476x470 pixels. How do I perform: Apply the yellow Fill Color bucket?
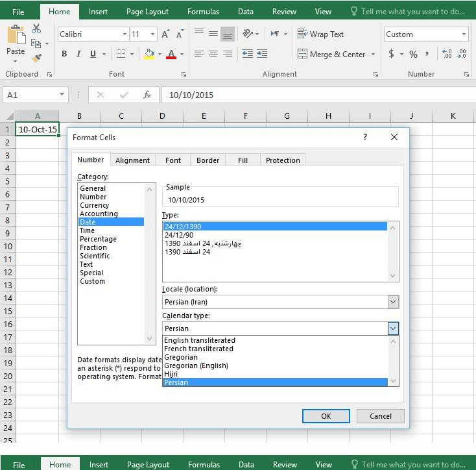[x=149, y=54]
